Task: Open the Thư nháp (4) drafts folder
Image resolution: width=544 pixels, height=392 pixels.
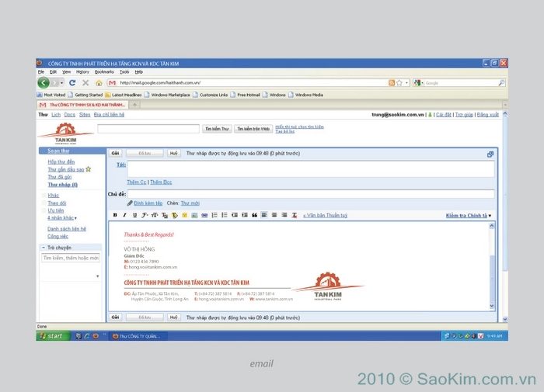Action: tap(62, 185)
